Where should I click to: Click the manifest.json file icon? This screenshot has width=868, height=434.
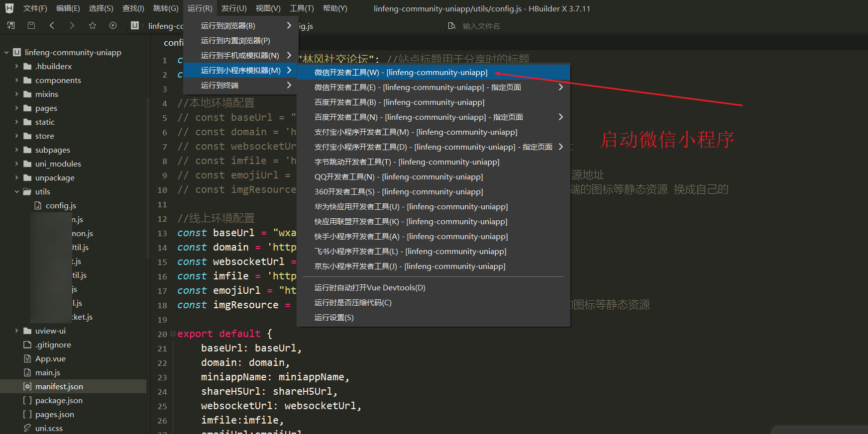[27, 386]
